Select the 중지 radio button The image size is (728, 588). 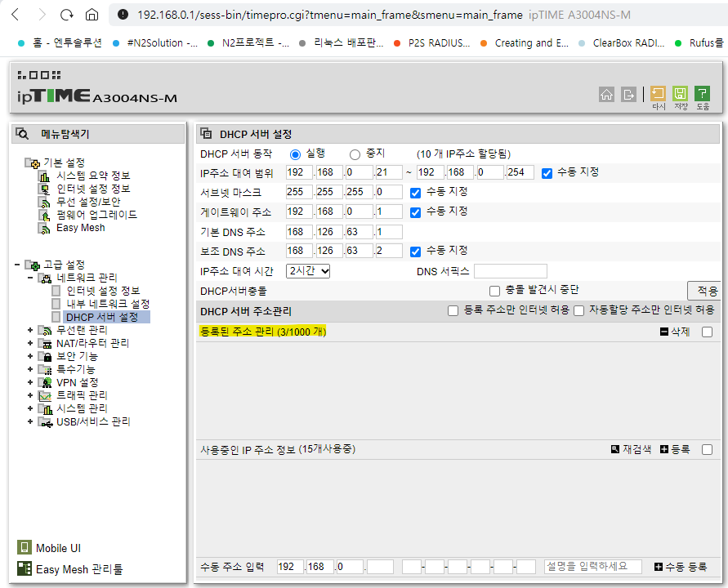click(x=355, y=154)
